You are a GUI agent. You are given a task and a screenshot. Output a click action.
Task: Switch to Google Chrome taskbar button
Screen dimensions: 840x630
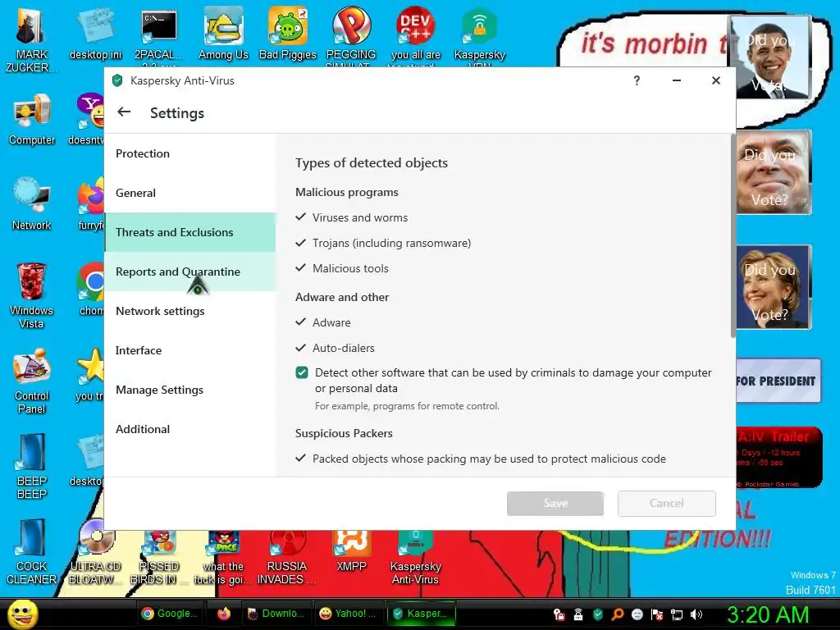click(171, 614)
